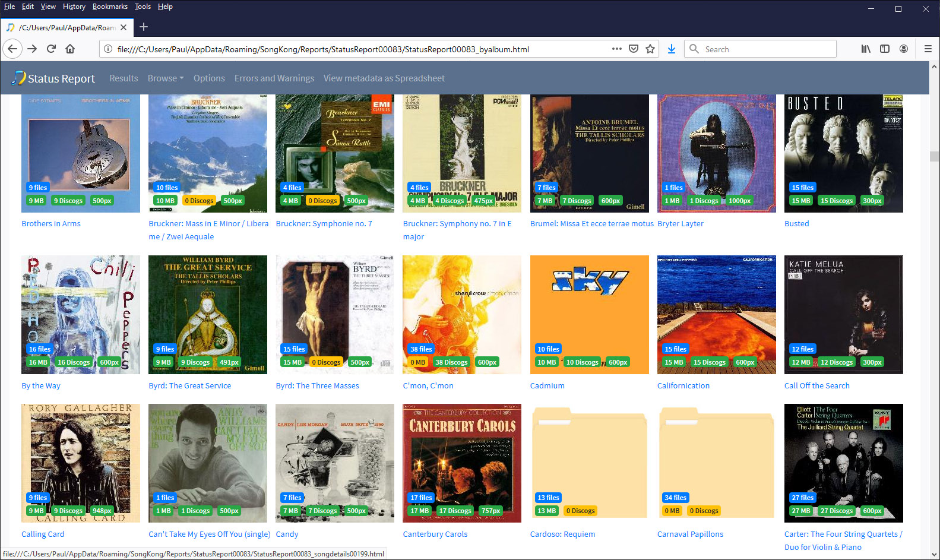This screenshot has height=560, width=940.
Task: Open the C'mon, C'mon album link
Action: (x=428, y=386)
